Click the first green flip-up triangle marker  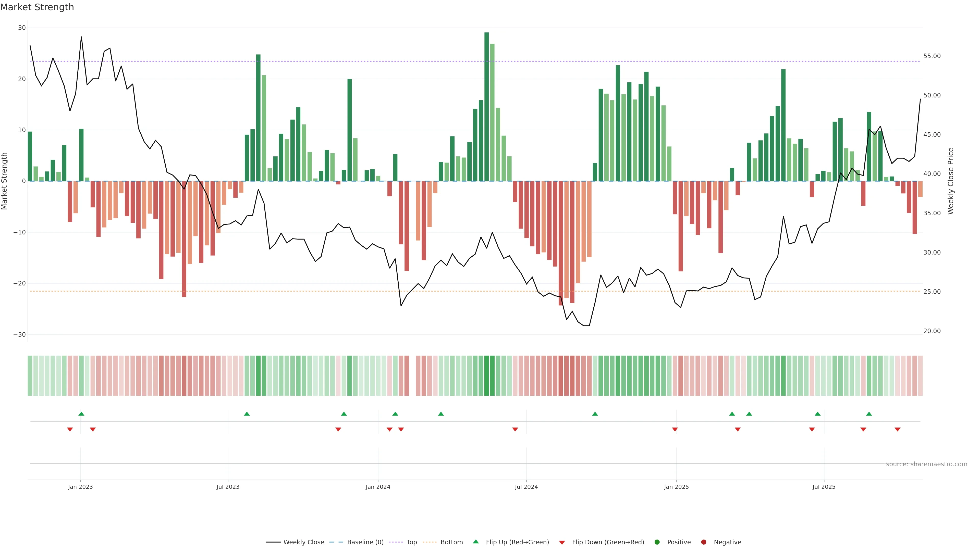[81, 414]
